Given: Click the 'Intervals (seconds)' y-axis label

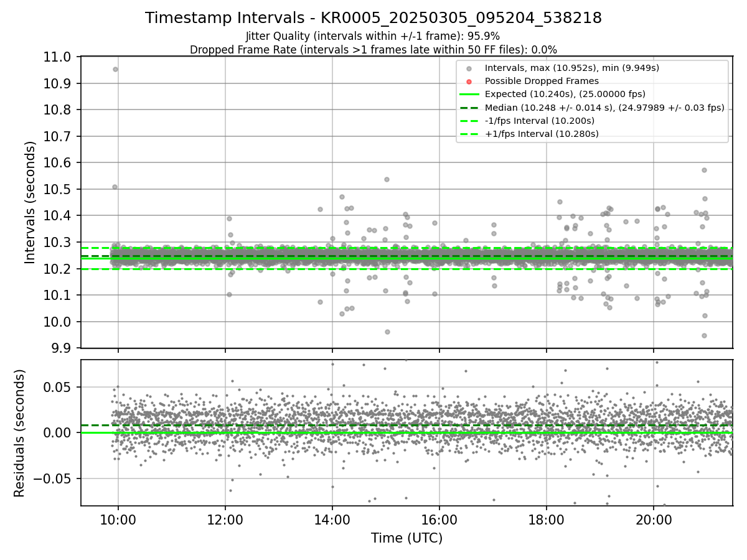Looking at the screenshot, I should point(31,202).
